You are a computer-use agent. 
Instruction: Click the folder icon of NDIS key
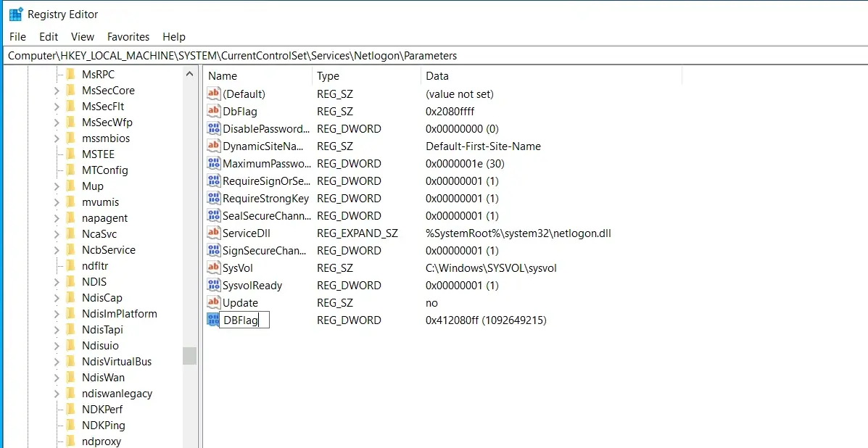(x=70, y=281)
